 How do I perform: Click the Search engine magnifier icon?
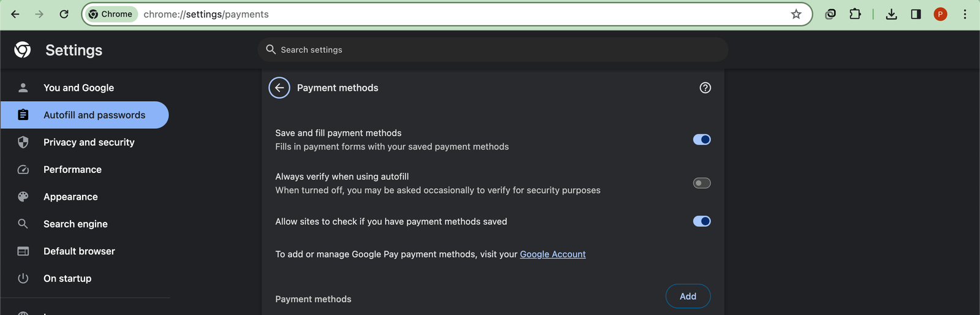[23, 224]
